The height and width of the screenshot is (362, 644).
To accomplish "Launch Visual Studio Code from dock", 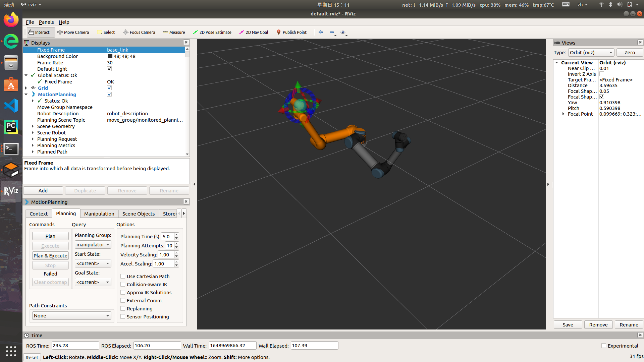I will coord(11,106).
